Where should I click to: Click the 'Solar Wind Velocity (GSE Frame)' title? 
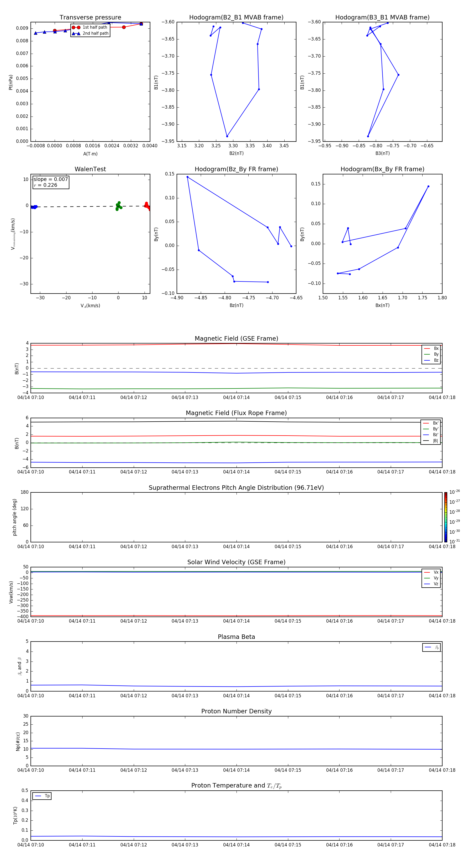point(236,562)
